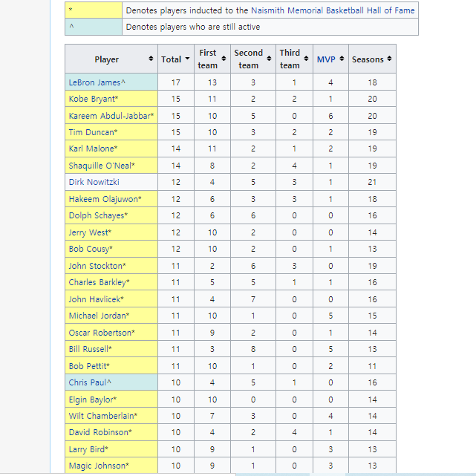Viewport: 476px width, 476px height.
Task: Open Tim Duncan player page
Action: click(91, 132)
